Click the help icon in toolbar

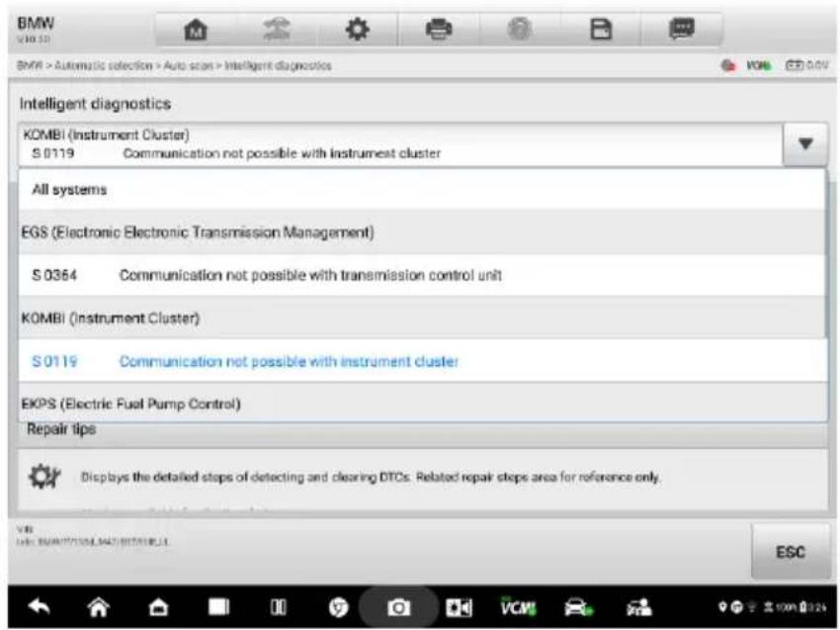(520, 30)
